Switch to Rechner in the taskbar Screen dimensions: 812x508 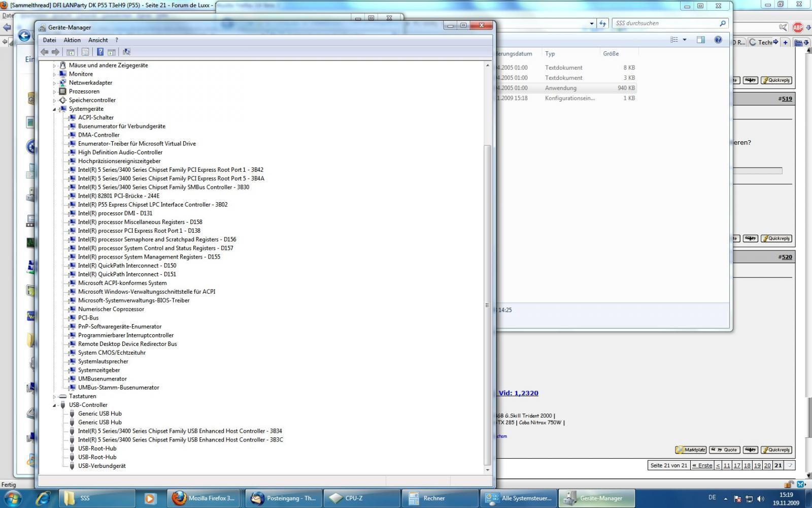click(x=441, y=498)
